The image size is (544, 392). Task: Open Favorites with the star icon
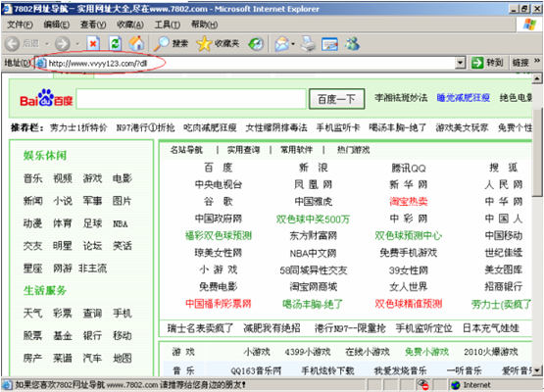[218, 44]
